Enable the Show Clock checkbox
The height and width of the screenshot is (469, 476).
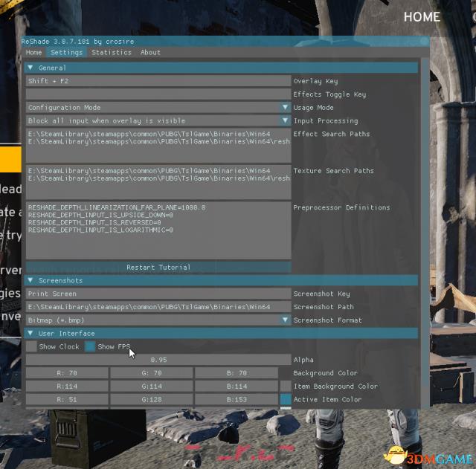[x=31, y=346]
